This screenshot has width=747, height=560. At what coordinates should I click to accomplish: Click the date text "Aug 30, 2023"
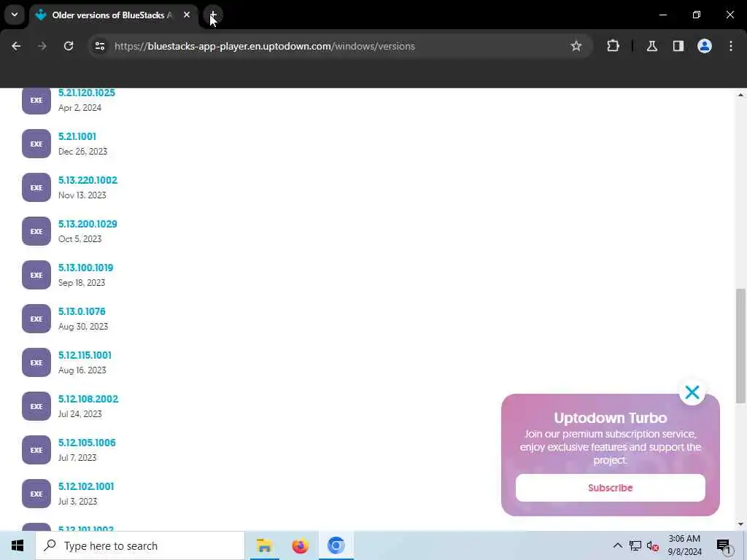[x=83, y=327]
